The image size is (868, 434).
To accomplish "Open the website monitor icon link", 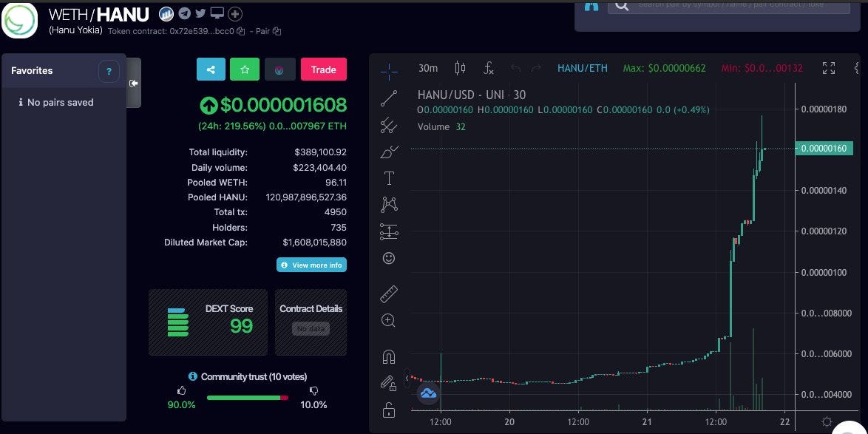I will point(217,14).
